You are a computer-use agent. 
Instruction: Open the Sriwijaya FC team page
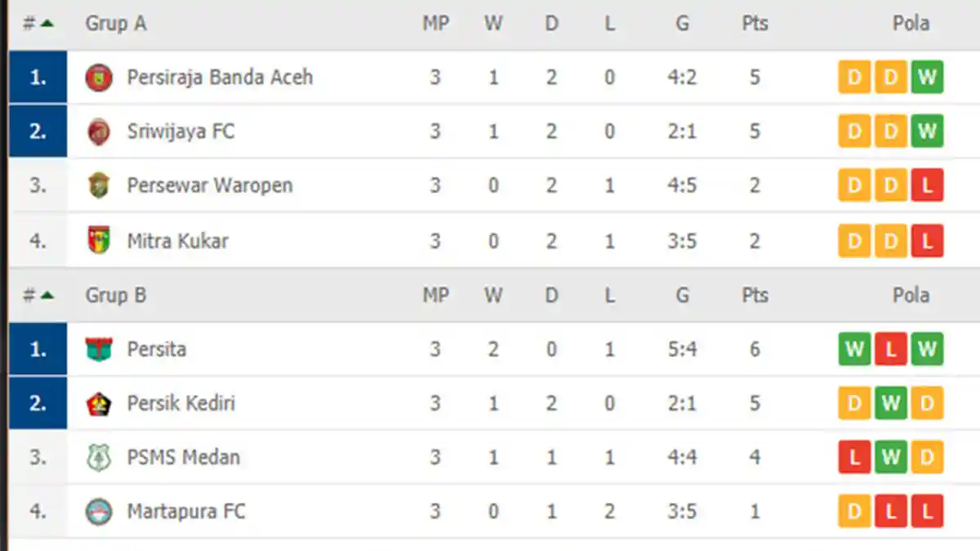click(x=180, y=131)
